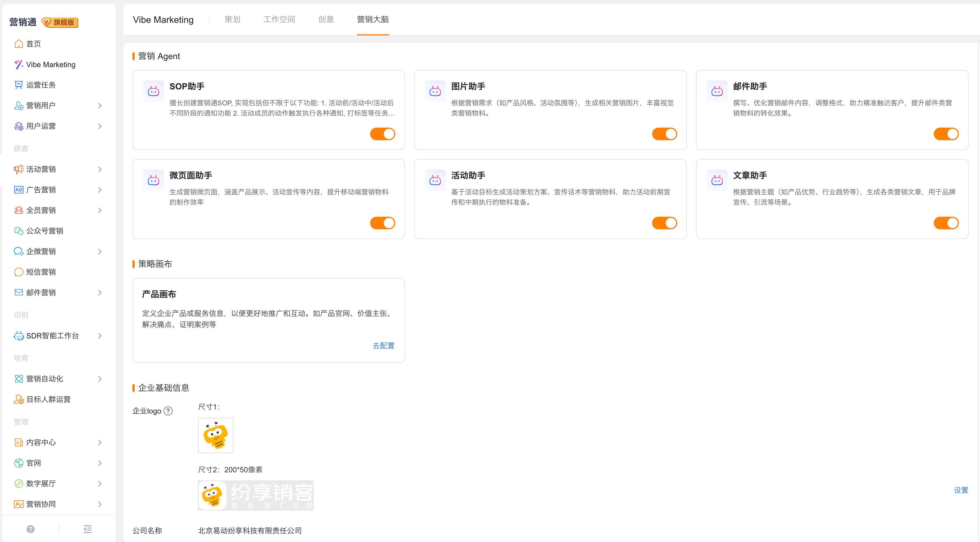Viewport: 980px width, 542px height.
Task: Click the home icon in sidebar
Action: point(19,44)
